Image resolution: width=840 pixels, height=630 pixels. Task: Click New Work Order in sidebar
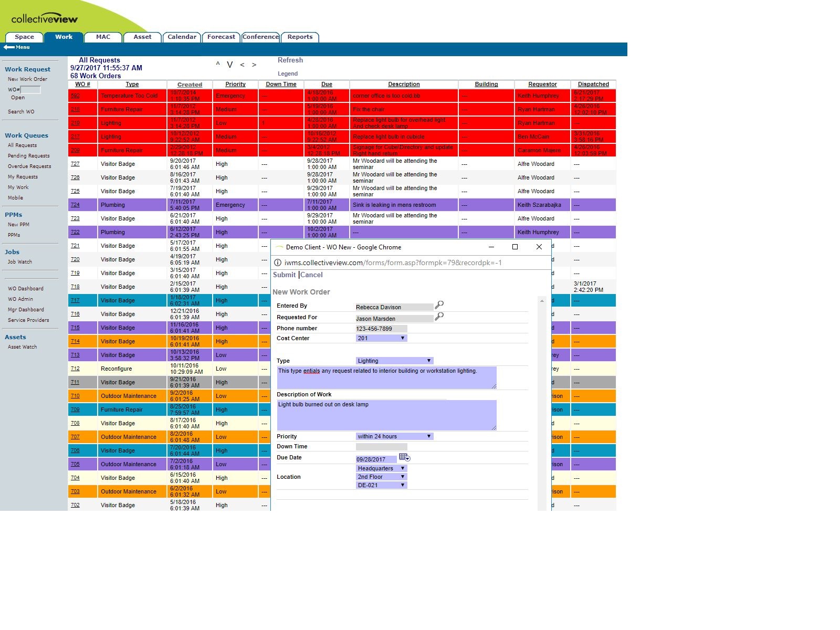tap(27, 79)
